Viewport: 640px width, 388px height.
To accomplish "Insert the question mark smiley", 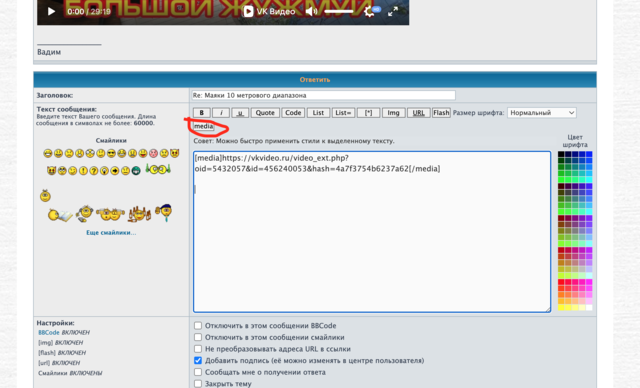I will [x=94, y=171].
